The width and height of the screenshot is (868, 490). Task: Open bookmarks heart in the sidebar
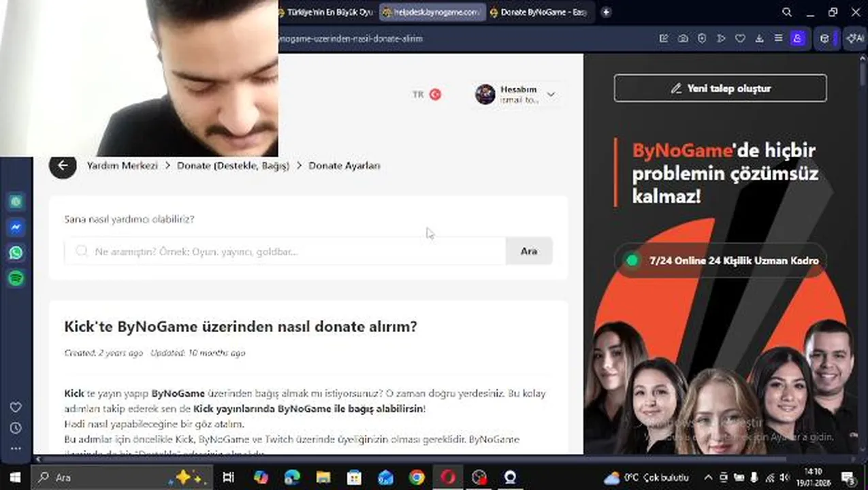point(16,407)
